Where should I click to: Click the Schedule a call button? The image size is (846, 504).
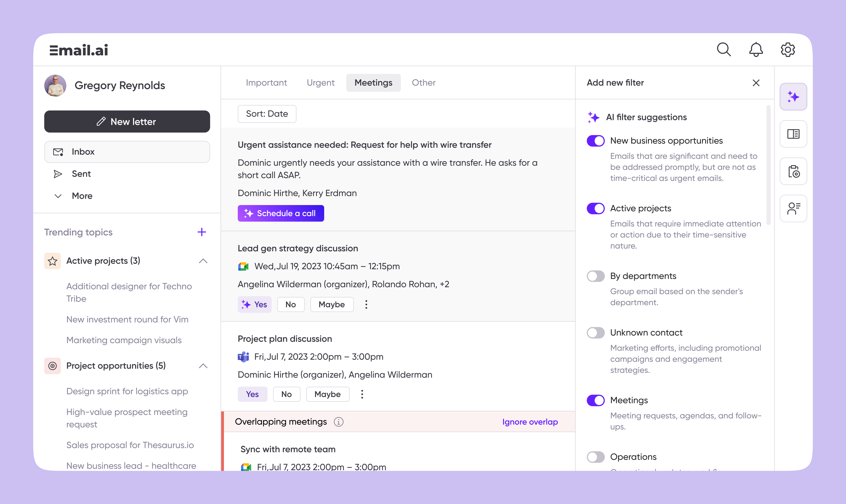(x=280, y=213)
